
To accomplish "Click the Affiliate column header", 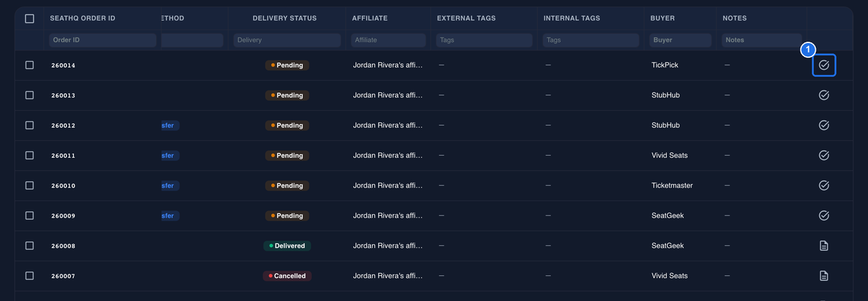I will (370, 18).
